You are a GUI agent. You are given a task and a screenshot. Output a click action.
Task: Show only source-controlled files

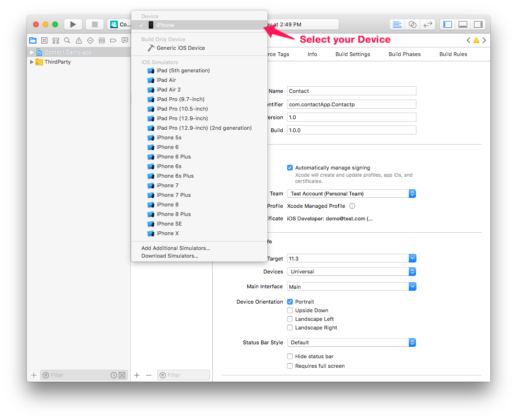tap(122, 375)
